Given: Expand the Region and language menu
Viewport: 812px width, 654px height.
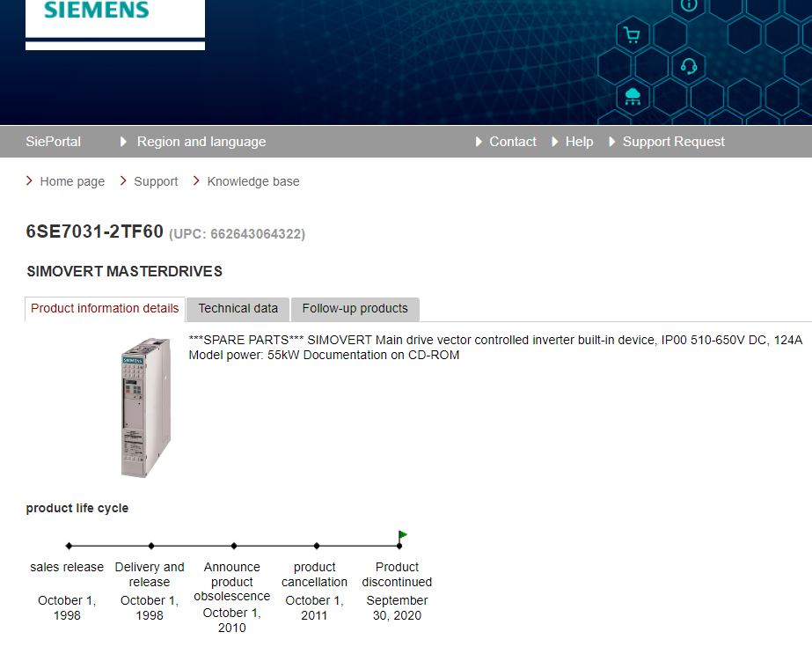Looking at the screenshot, I should (x=201, y=142).
